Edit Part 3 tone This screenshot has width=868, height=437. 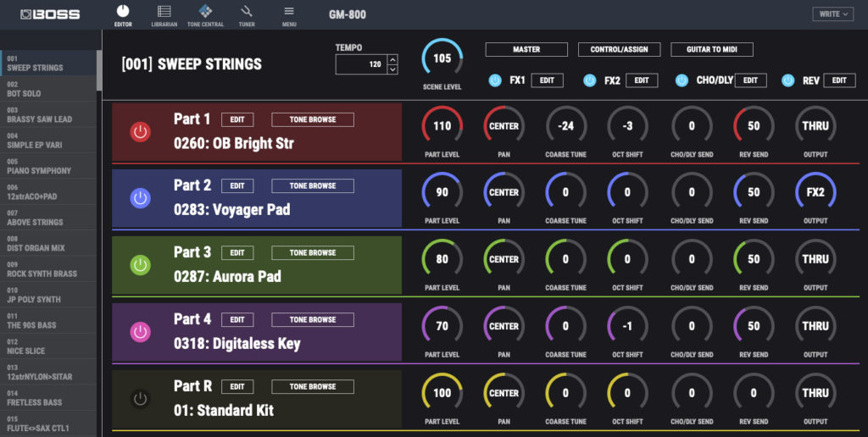(x=237, y=252)
